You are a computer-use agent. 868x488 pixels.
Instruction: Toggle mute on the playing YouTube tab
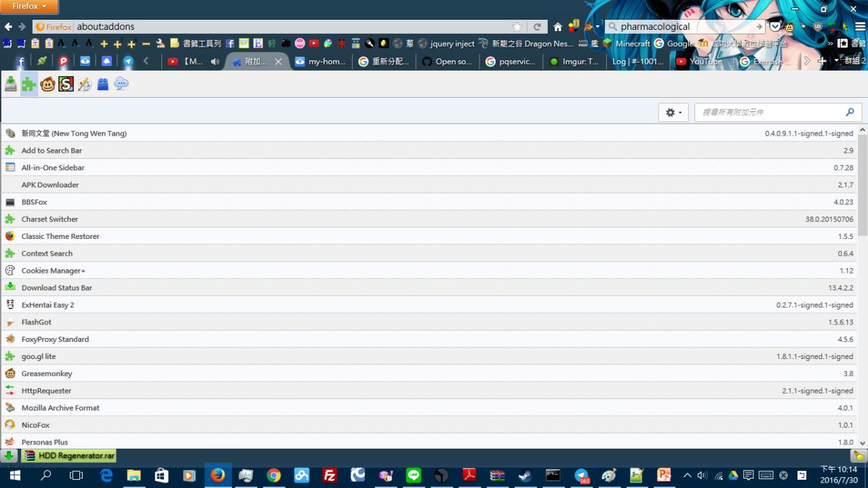click(x=215, y=61)
